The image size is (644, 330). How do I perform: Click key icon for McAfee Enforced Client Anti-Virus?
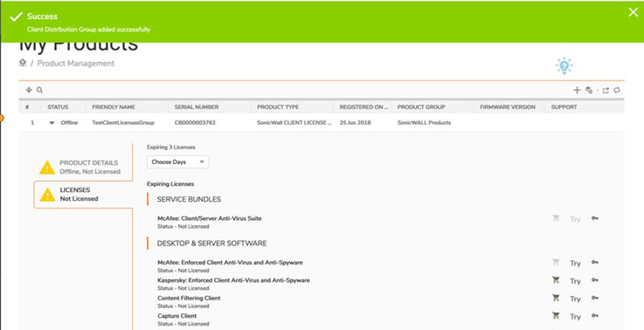(x=595, y=262)
